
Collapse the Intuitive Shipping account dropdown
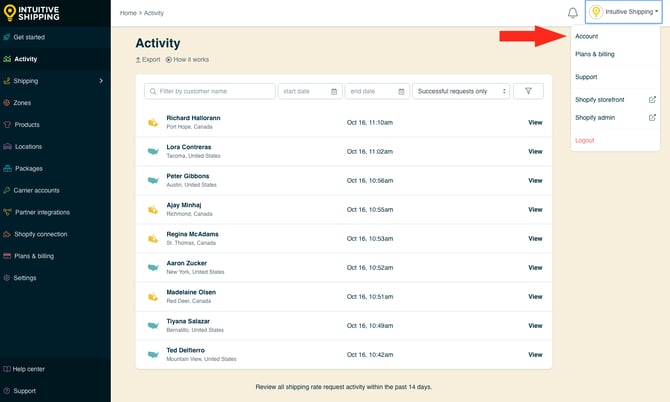[x=624, y=13]
